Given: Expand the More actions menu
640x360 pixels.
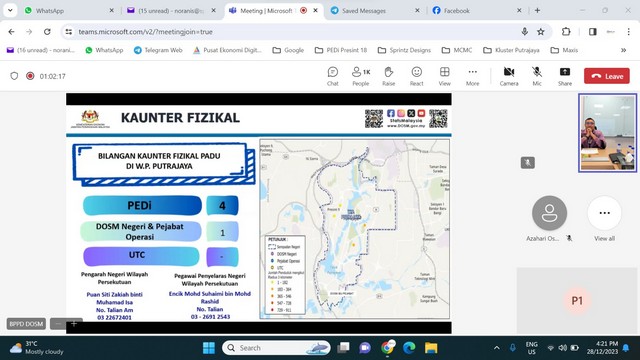Looking at the screenshot, I should pyautogui.click(x=473, y=76).
